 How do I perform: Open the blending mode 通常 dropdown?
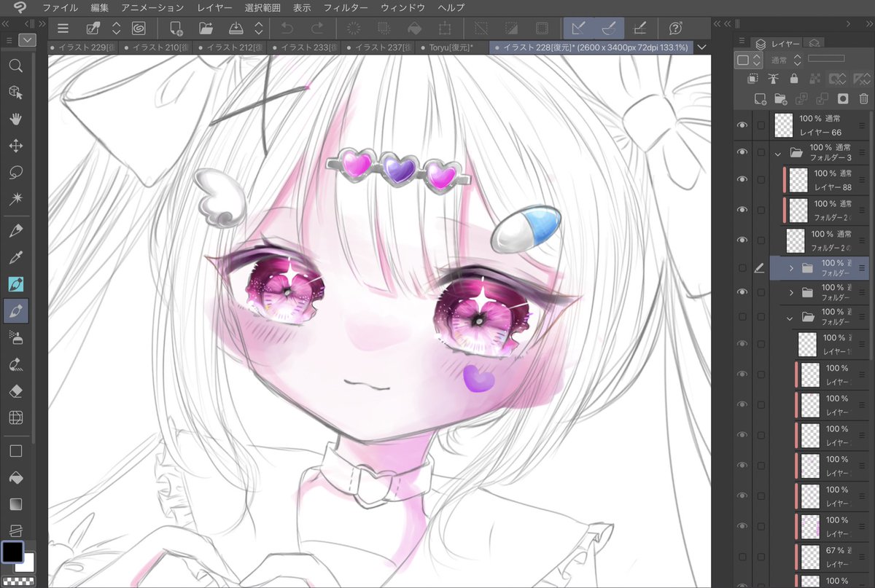click(x=787, y=60)
